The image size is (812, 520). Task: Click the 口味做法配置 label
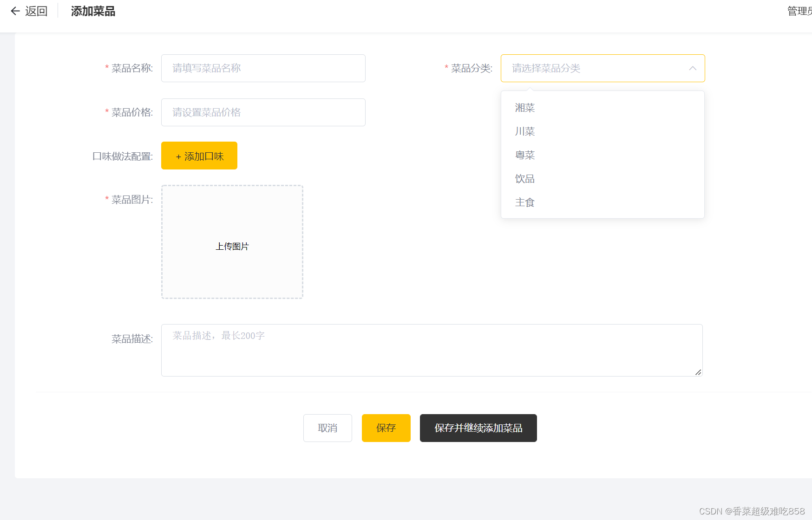123,156
